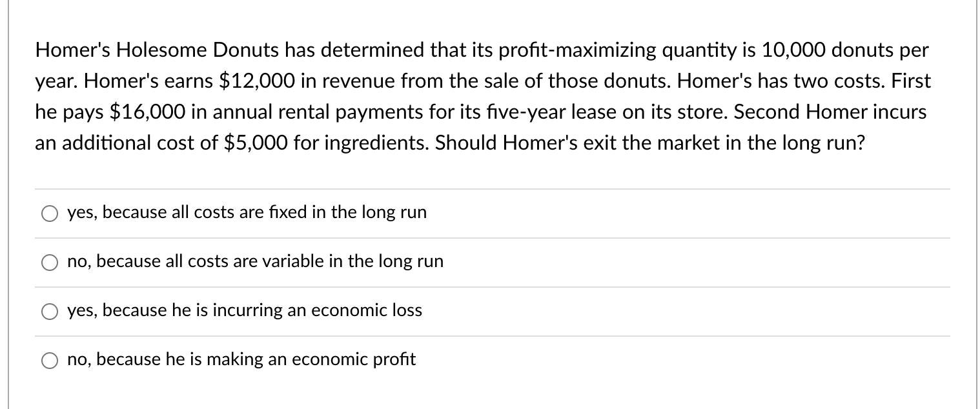Choose 'yes, because he is incurring an economic loss'

point(50,311)
